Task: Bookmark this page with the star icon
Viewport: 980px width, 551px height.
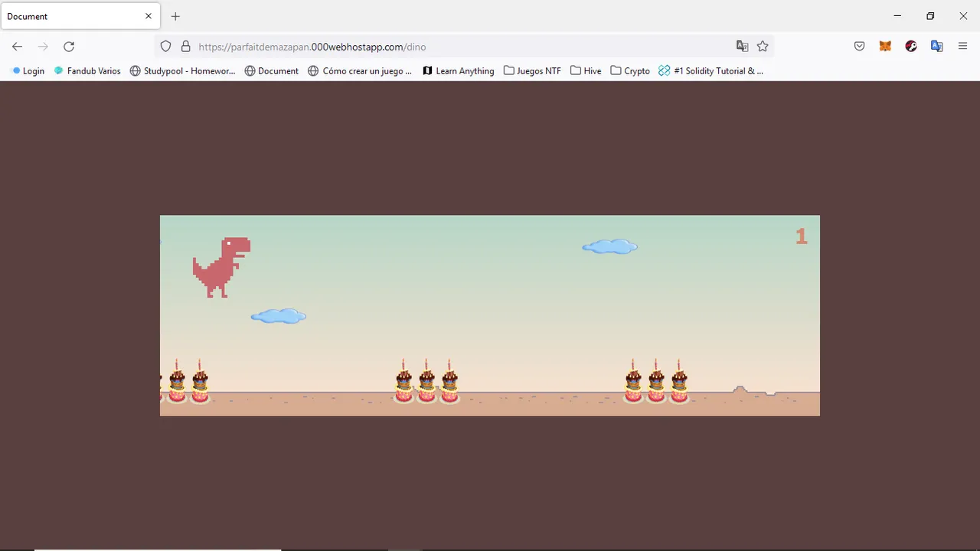Action: (763, 47)
